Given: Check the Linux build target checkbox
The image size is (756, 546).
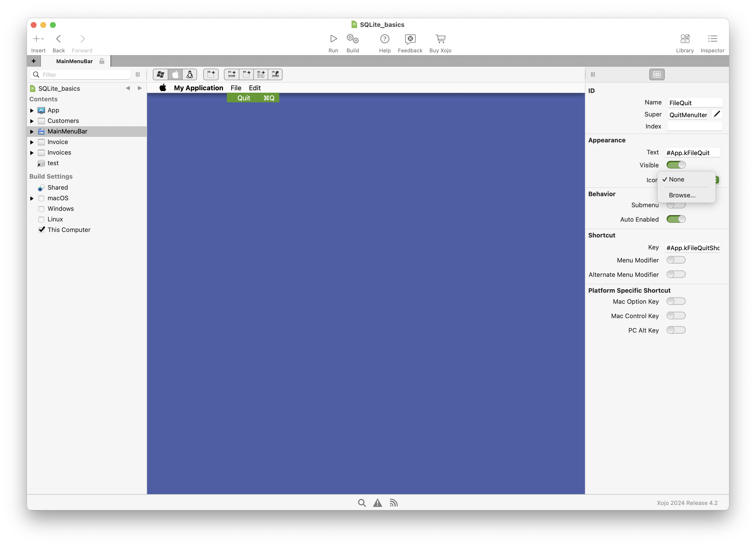Looking at the screenshot, I should pos(41,219).
